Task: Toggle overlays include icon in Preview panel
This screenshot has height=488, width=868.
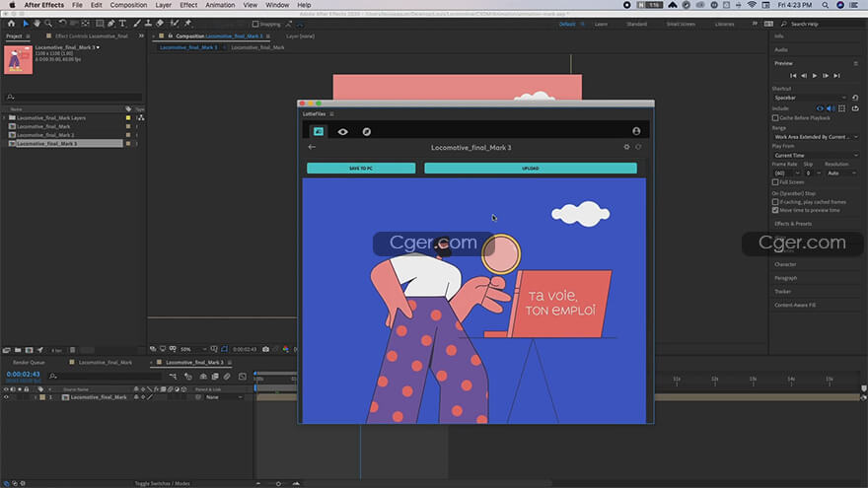Action: [x=842, y=108]
